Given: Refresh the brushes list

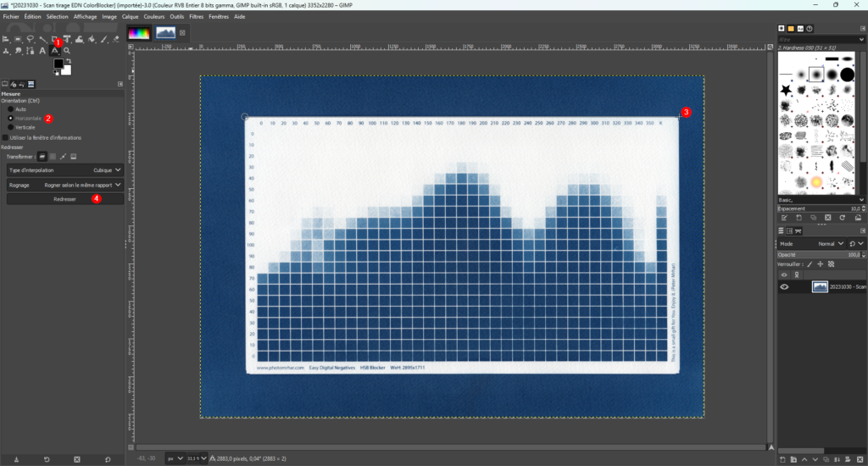Looking at the screenshot, I should pos(842,218).
